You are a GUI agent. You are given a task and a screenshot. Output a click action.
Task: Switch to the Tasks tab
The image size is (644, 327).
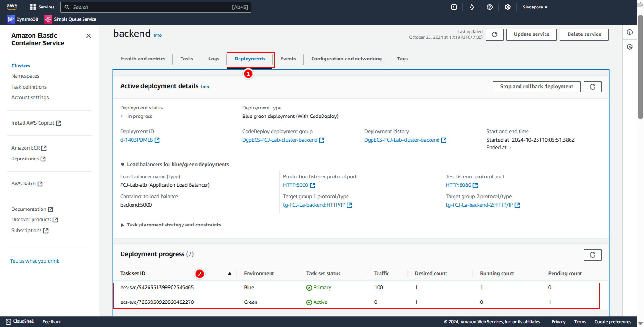pos(186,59)
